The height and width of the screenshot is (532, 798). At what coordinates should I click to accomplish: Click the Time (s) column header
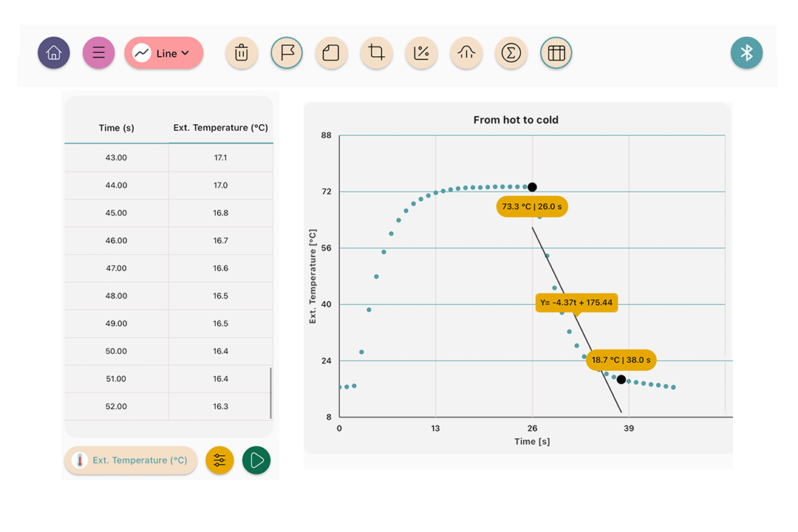click(117, 128)
